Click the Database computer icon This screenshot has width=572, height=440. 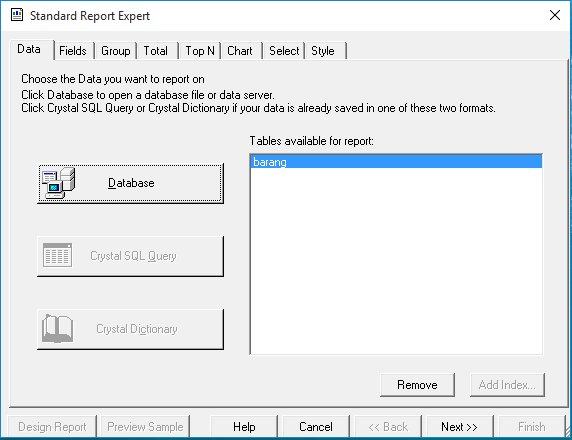(x=58, y=183)
